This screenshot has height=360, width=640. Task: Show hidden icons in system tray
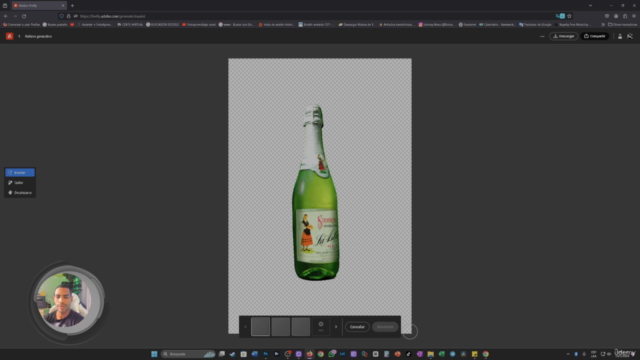568,354
